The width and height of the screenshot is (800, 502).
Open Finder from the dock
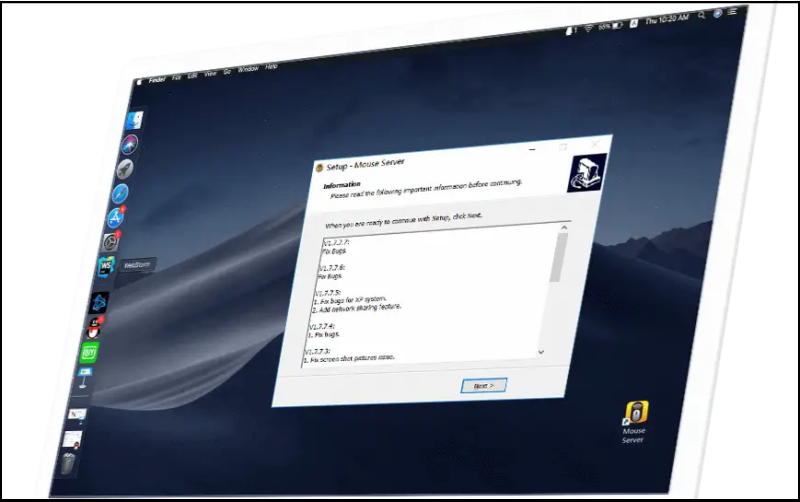[x=135, y=121]
